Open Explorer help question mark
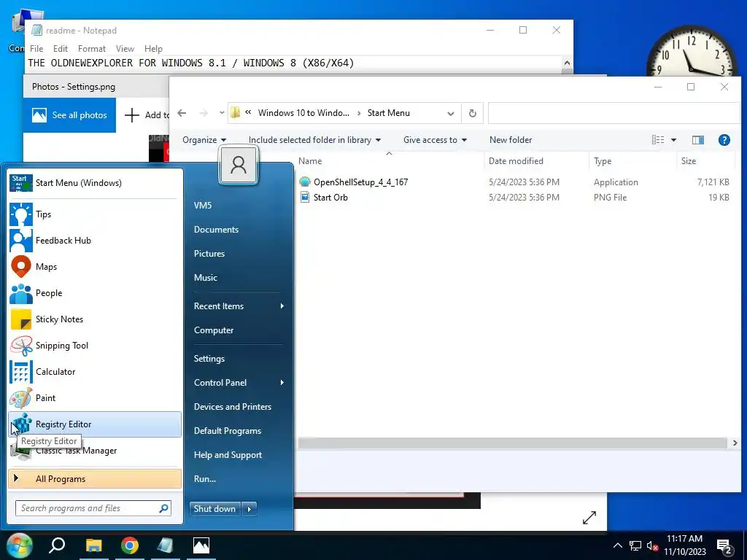 (x=724, y=140)
